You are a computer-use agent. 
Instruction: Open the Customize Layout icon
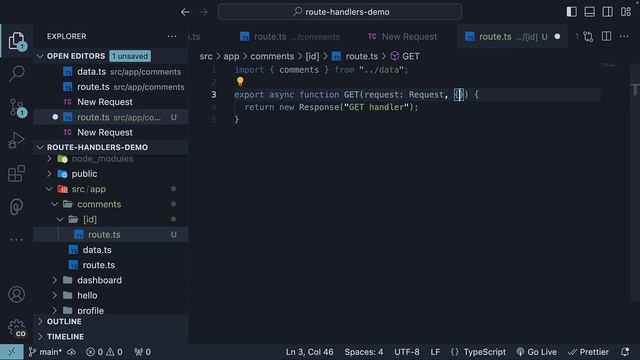(626, 12)
